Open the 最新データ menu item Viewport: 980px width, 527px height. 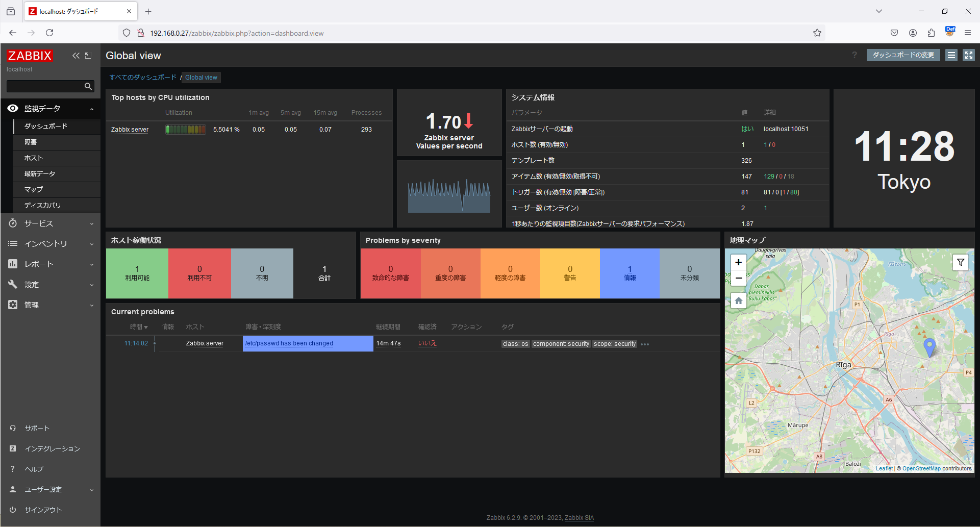coord(56,173)
